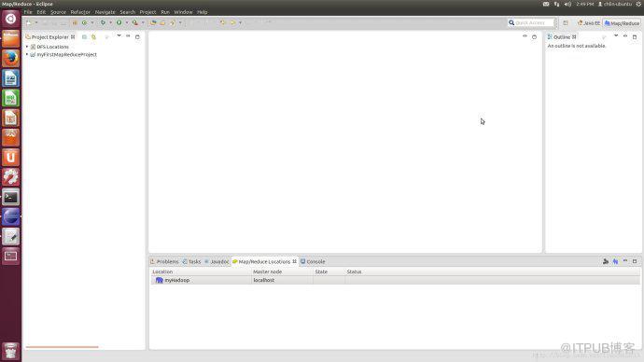Open LibreOffice Calc in the dock
Screen dimensions: 644x362
10,98
